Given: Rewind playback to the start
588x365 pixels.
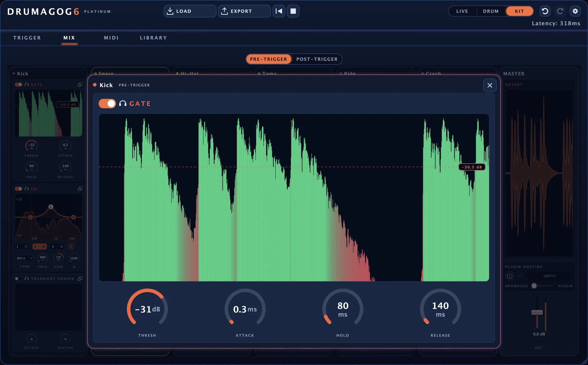Looking at the screenshot, I should (279, 11).
